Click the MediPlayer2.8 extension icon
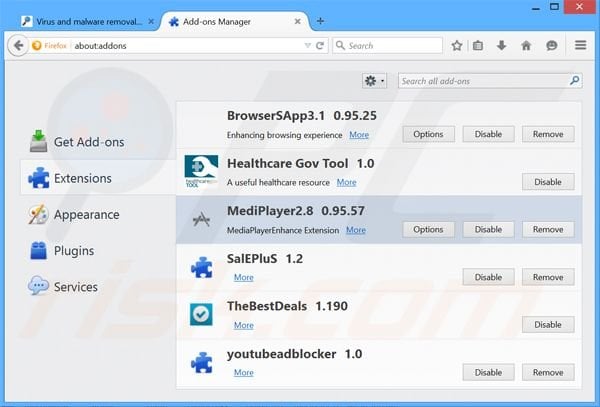 pyautogui.click(x=202, y=219)
